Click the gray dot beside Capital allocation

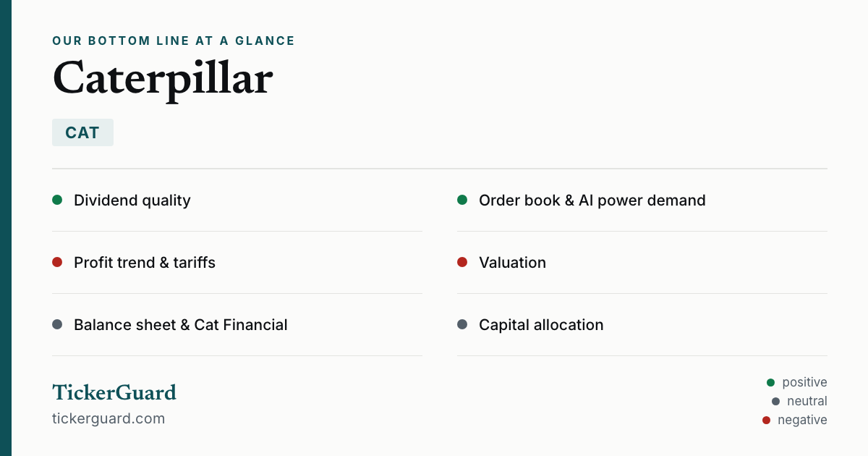click(x=462, y=324)
